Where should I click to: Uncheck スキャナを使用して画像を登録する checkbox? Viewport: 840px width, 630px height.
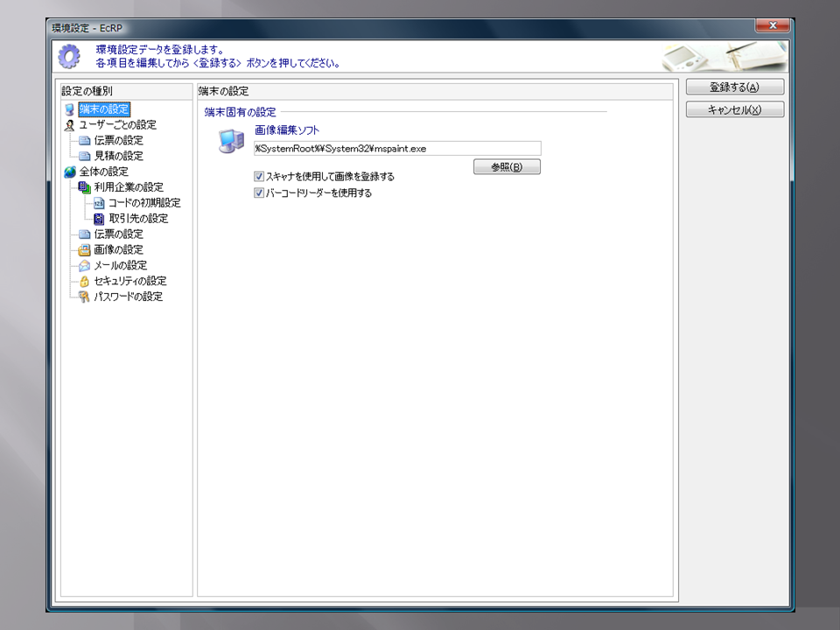tap(259, 177)
